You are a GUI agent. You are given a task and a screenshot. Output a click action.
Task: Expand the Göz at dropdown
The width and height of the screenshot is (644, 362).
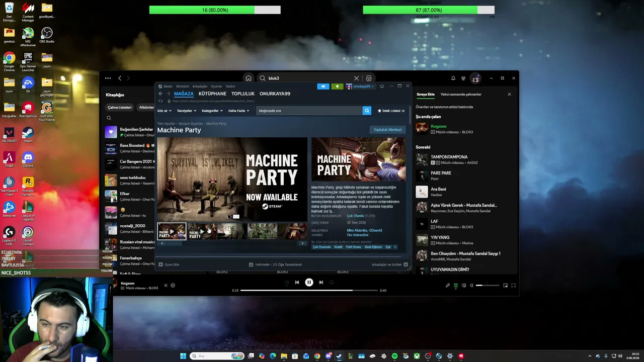[164, 111]
